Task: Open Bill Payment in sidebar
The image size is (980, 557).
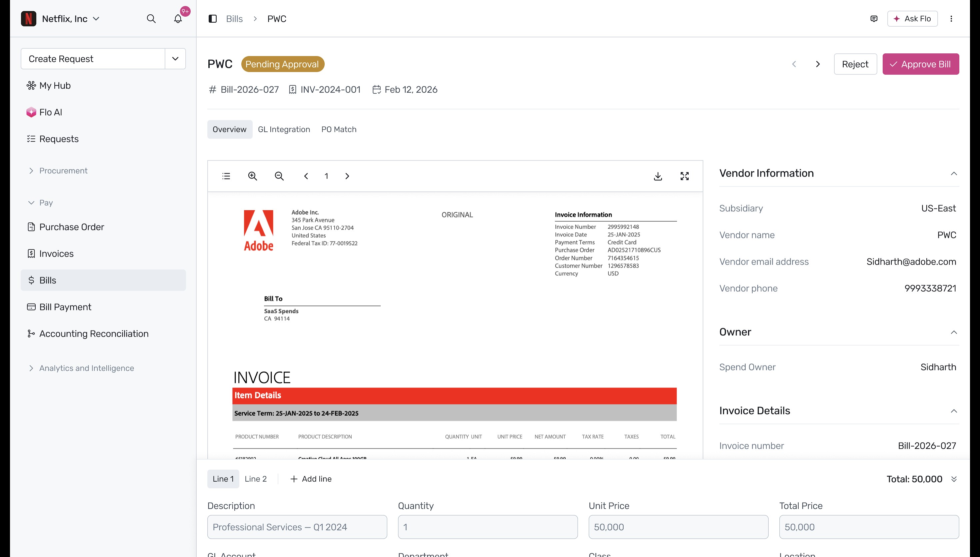Action: (x=103, y=307)
